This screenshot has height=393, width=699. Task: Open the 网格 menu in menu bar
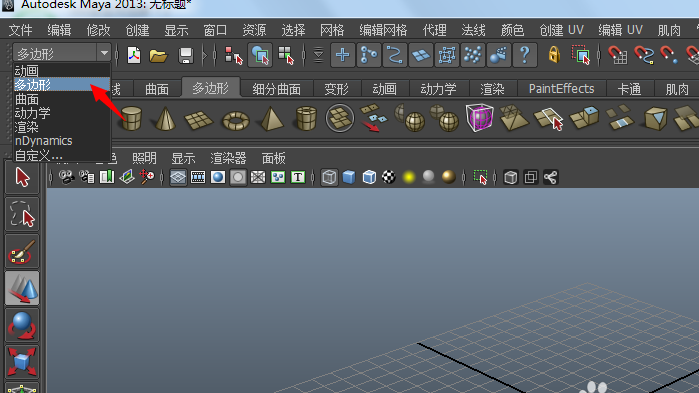332,30
